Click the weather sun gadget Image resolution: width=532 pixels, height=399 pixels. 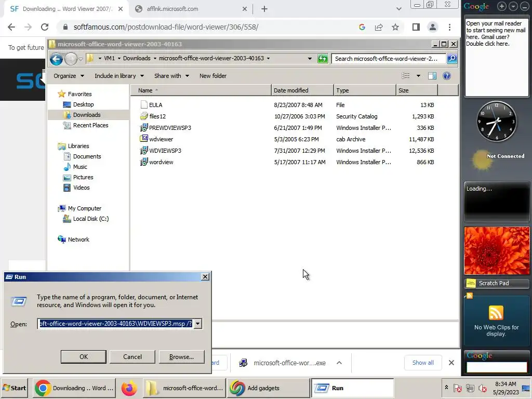click(x=482, y=160)
